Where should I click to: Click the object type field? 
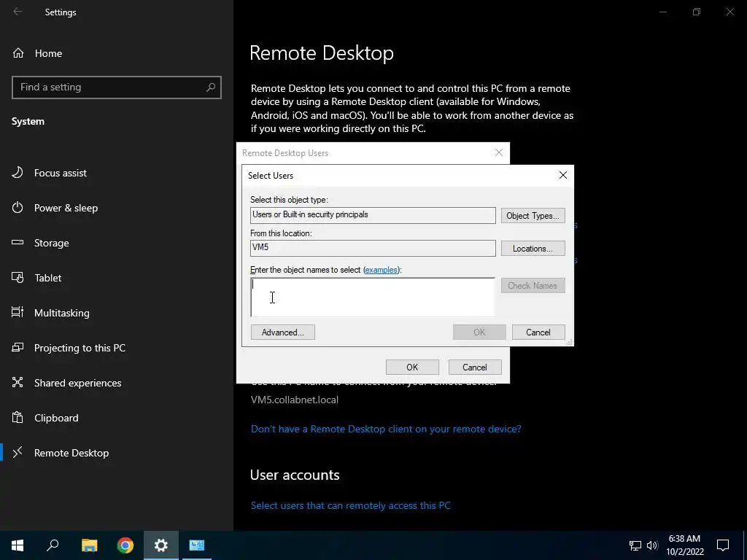point(373,215)
